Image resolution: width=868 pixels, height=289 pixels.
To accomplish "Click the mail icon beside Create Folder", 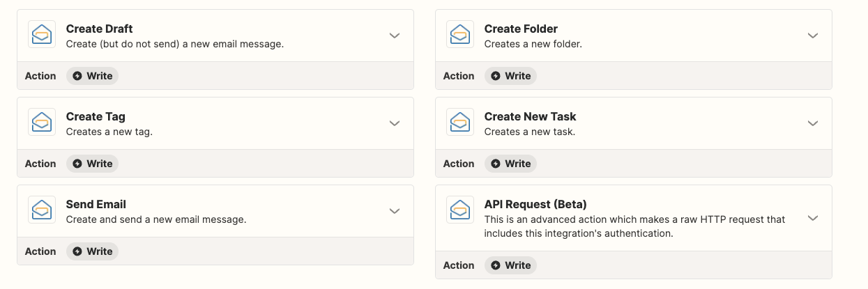I will point(460,35).
